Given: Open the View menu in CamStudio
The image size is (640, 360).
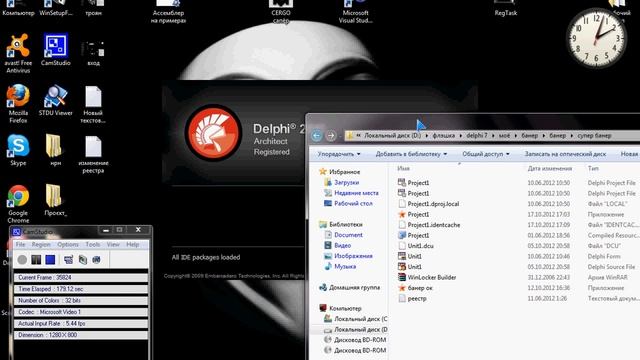Looking at the screenshot, I should 113,244.
